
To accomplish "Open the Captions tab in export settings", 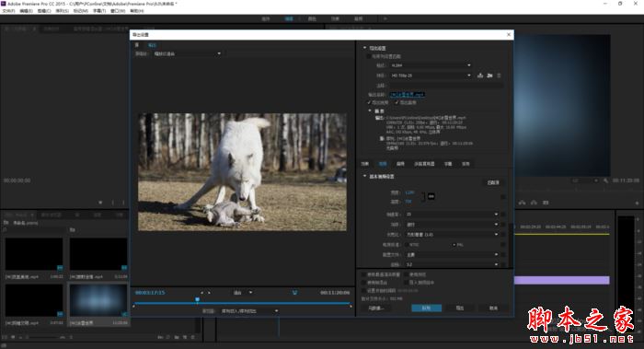I will (x=448, y=164).
